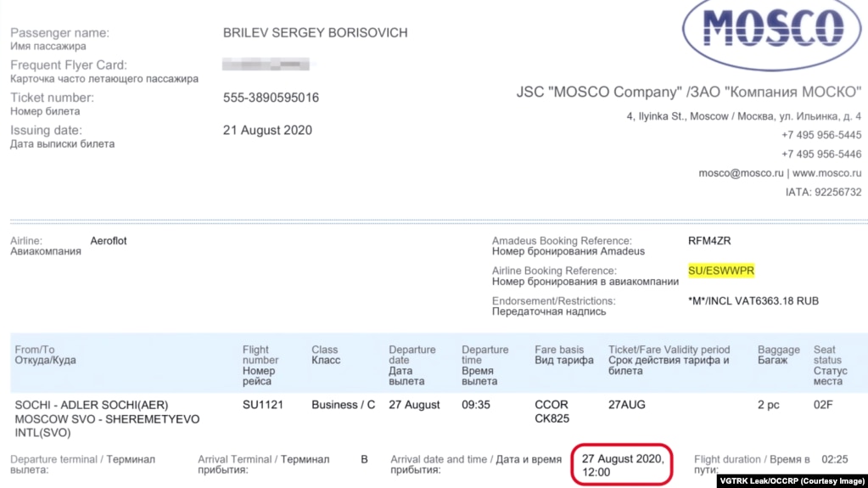Click the baggage allowance 2 pc

pos(770,405)
